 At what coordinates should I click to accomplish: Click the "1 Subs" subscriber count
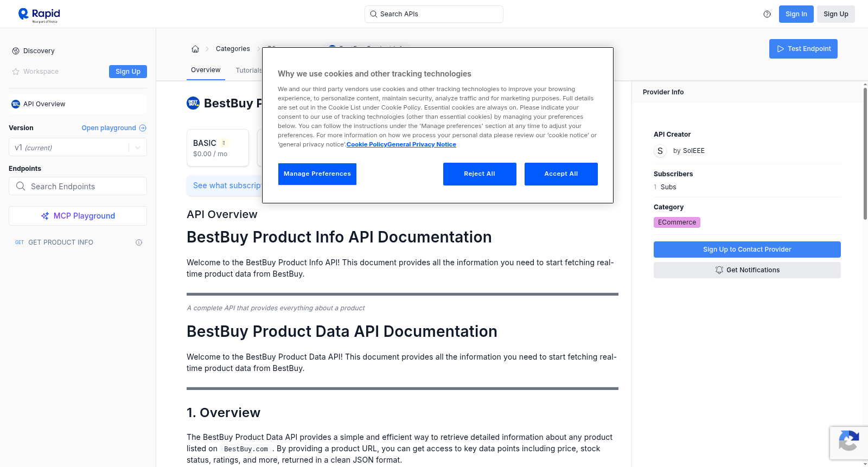pyautogui.click(x=665, y=187)
